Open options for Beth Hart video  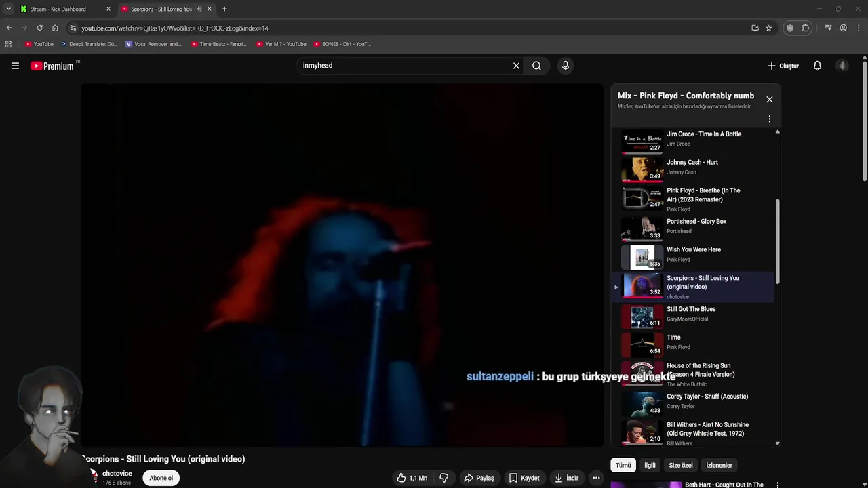[778, 485]
